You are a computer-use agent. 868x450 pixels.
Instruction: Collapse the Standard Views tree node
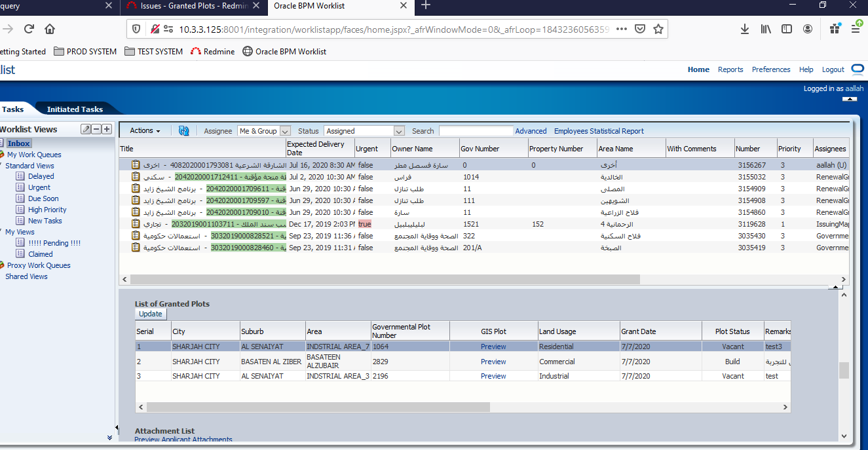pyautogui.click(x=2, y=166)
